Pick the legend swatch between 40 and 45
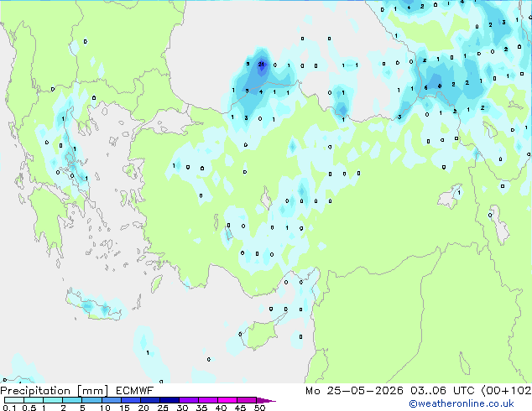The image size is (532, 411). 227,400
